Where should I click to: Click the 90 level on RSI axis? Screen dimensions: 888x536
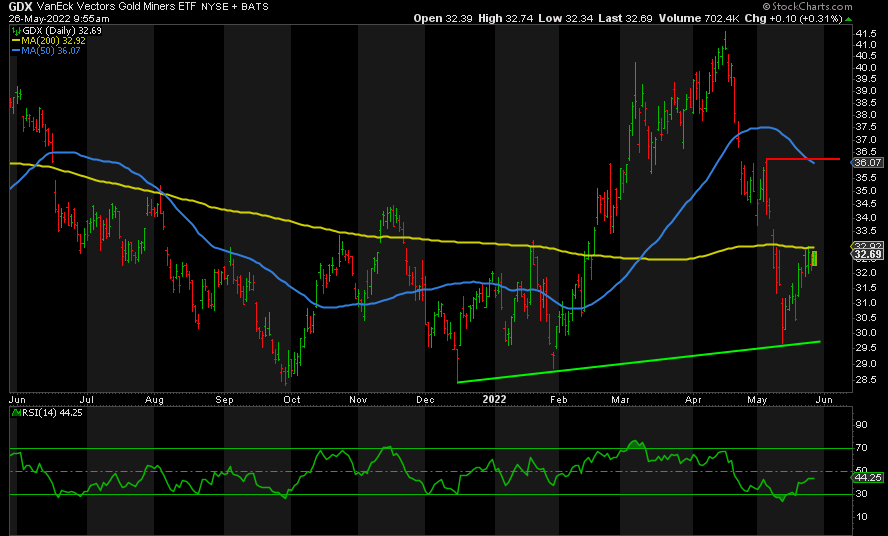[861, 425]
